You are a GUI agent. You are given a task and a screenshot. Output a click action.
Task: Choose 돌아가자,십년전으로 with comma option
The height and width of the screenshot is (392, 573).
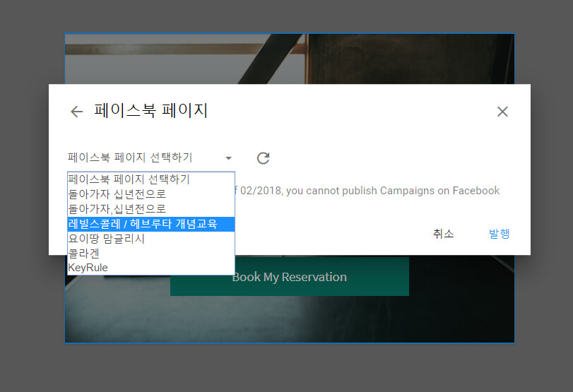pyautogui.click(x=151, y=209)
